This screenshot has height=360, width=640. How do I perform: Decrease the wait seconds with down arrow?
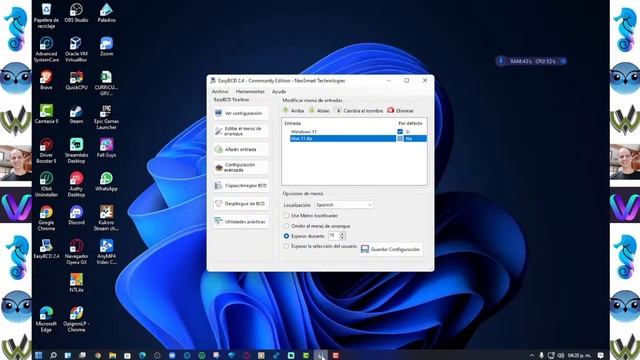pyautogui.click(x=342, y=238)
